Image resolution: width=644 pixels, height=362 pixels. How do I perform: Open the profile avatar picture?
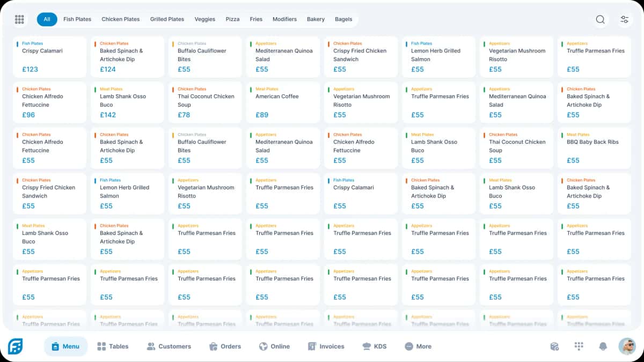[627, 346]
